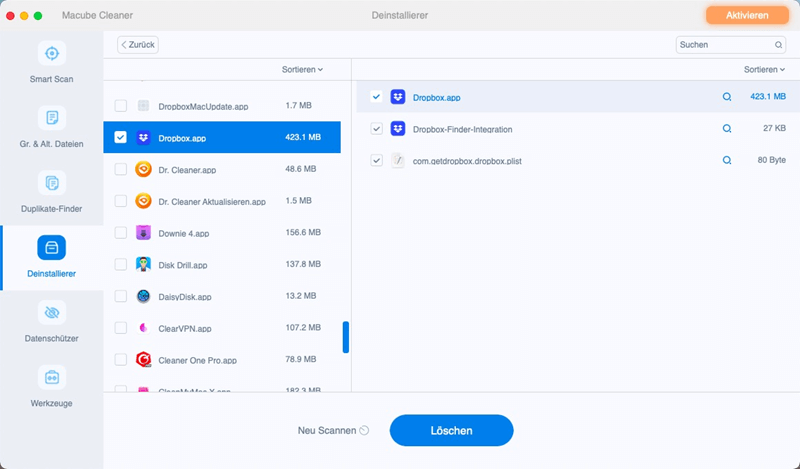Check Dr. Cleaner Aktualisieren.app checkbox
This screenshot has height=469, width=800.
120,201
